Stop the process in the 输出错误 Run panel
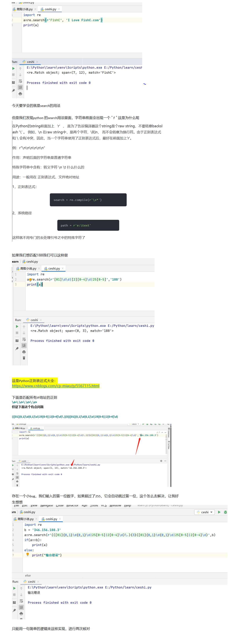The width and height of the screenshot is (228, 644). coord(14,594)
